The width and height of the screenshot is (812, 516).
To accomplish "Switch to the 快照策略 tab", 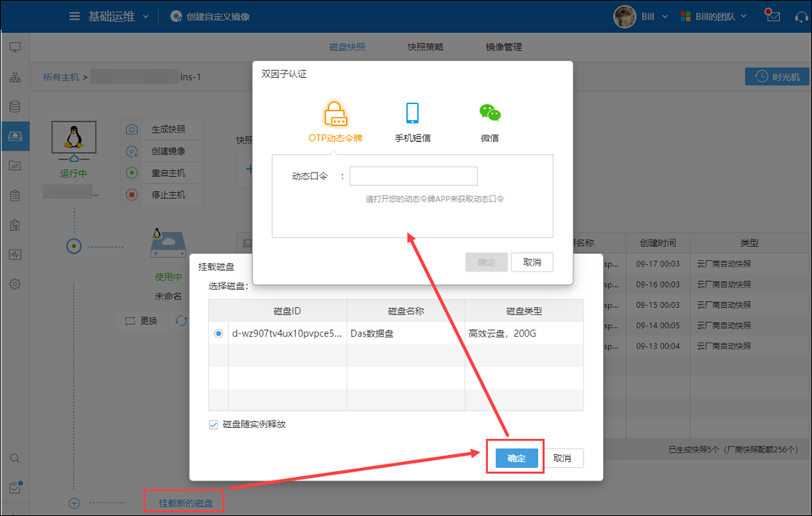I will tap(425, 47).
